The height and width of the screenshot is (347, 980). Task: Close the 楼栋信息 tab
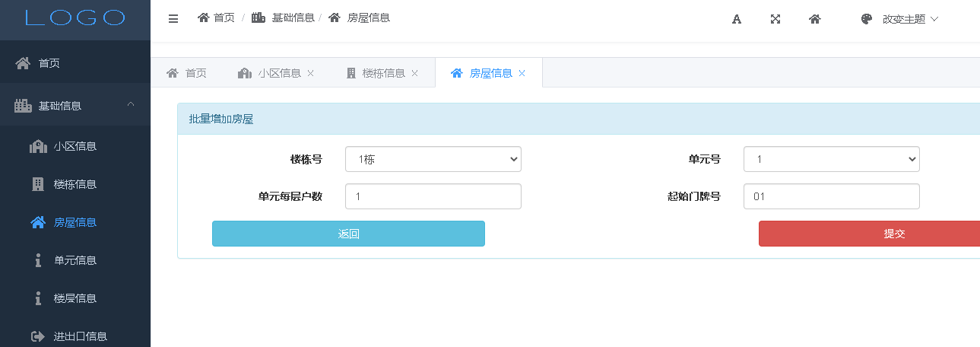414,73
